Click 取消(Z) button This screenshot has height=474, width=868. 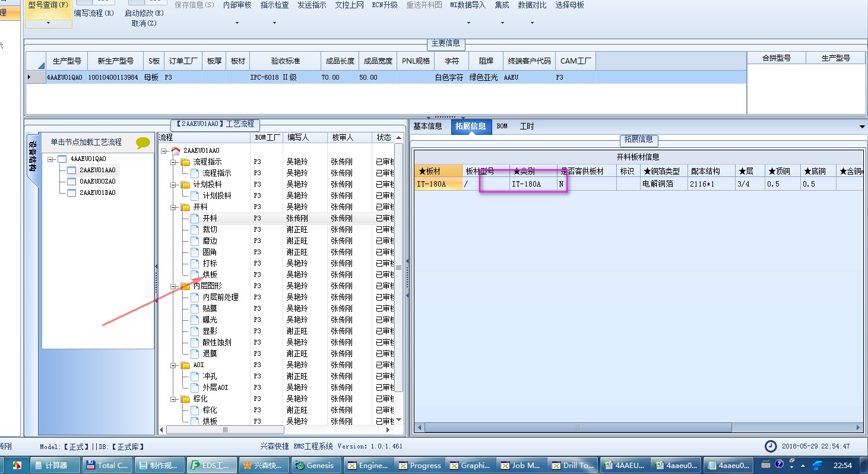tap(144, 23)
